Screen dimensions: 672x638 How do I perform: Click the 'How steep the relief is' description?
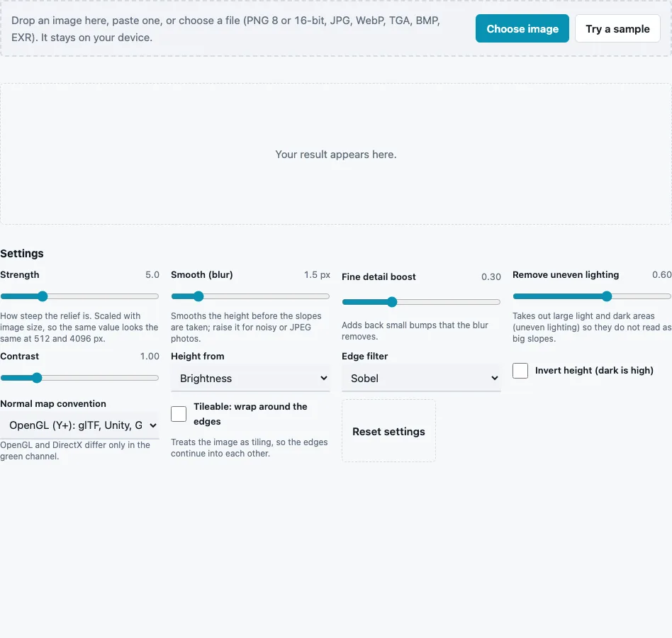click(x=79, y=328)
